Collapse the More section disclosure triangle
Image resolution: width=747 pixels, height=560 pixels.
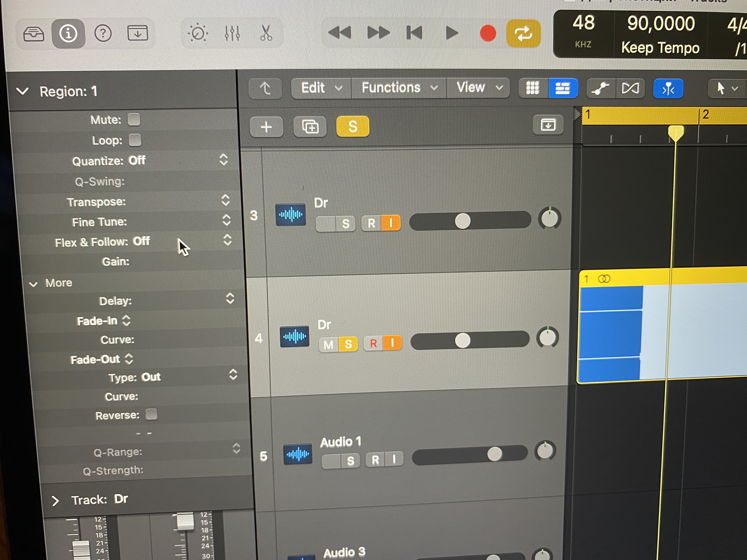point(33,284)
